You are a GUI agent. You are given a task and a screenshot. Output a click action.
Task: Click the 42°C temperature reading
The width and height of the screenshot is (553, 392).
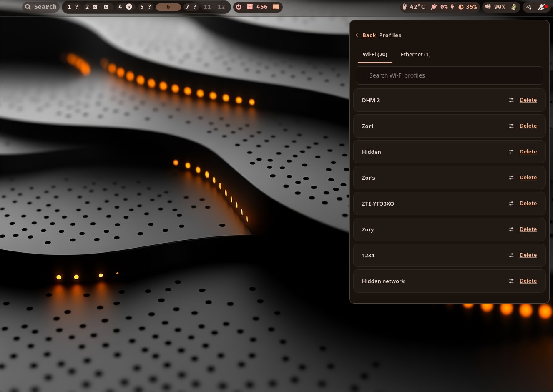pyautogui.click(x=417, y=7)
